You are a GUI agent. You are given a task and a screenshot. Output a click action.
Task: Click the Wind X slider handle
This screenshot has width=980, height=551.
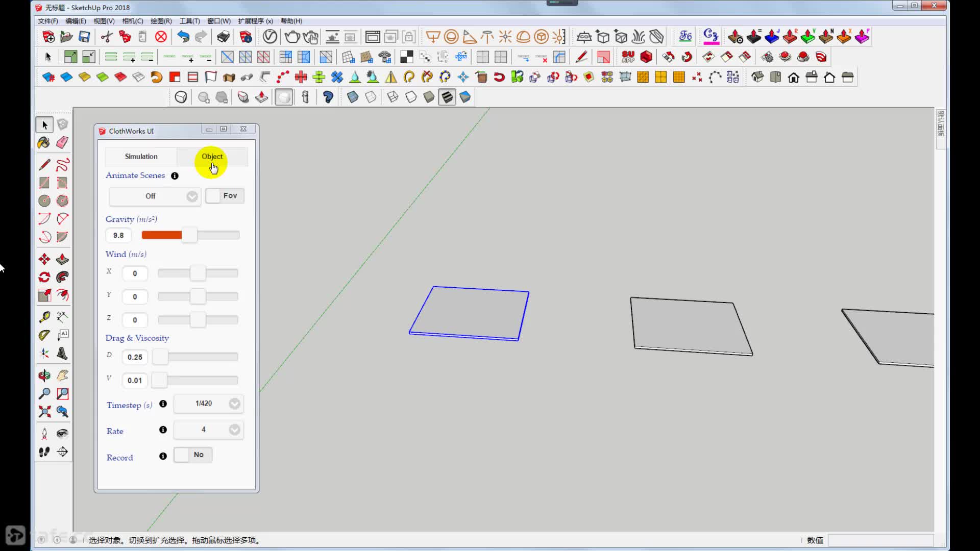click(198, 273)
